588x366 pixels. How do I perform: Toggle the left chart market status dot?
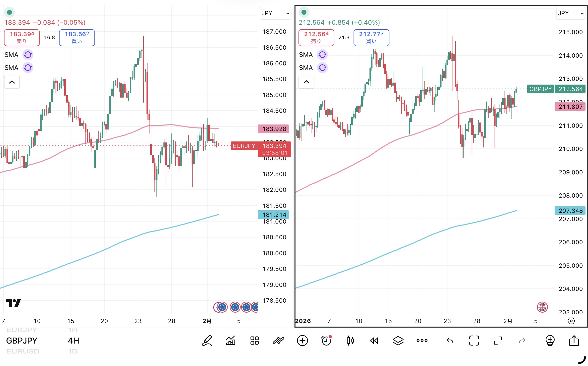coord(9,12)
